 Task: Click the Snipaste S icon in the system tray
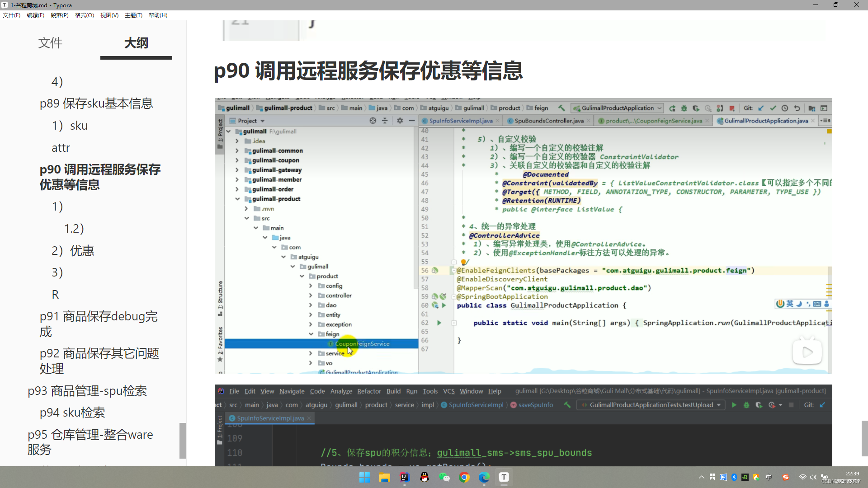(x=785, y=477)
